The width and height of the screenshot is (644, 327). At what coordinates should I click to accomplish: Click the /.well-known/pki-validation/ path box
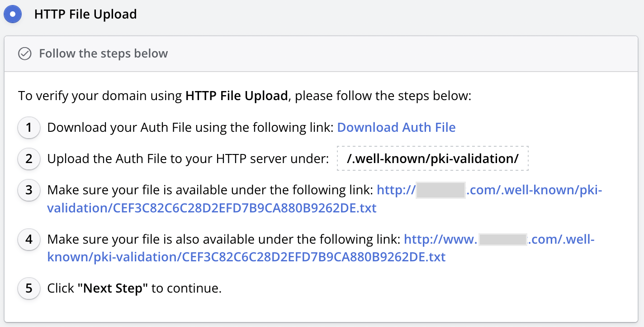432,159
